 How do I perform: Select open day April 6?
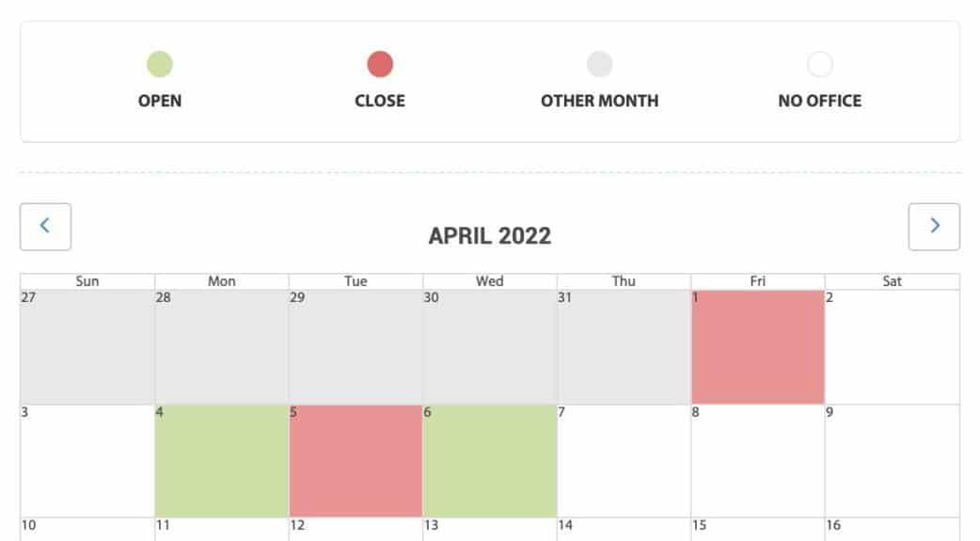tap(490, 461)
